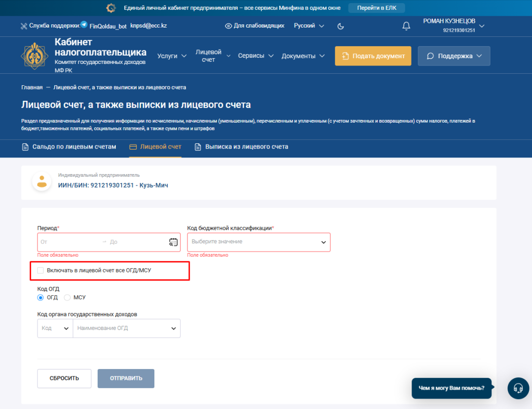Image resolution: width=532 pixels, height=409 pixels.
Task: Expand the Наименование ОГД dropdown
Action: tap(126, 328)
